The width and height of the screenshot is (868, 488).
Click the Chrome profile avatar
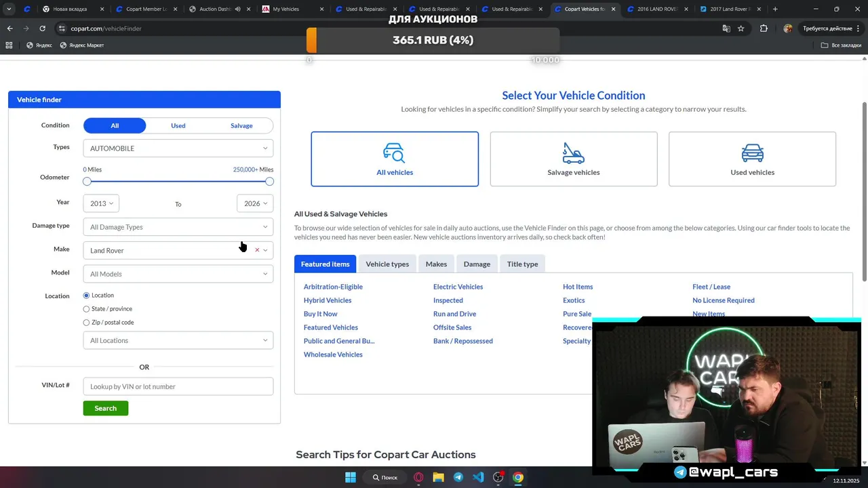[787, 28]
